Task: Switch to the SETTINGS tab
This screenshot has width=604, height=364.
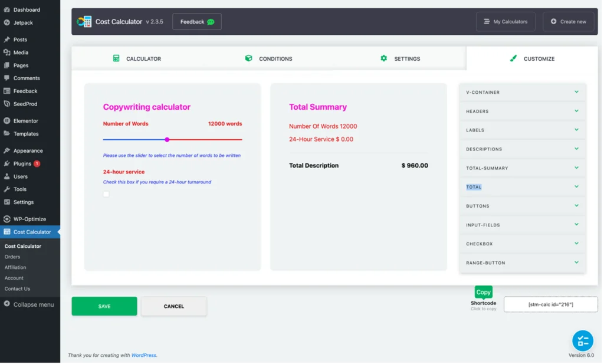Action: (x=401, y=59)
